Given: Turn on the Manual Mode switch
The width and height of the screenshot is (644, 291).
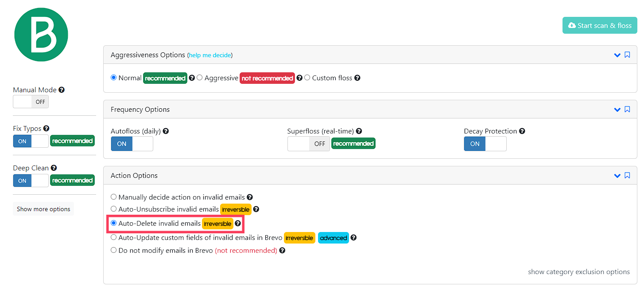Looking at the screenshot, I should click(x=31, y=102).
